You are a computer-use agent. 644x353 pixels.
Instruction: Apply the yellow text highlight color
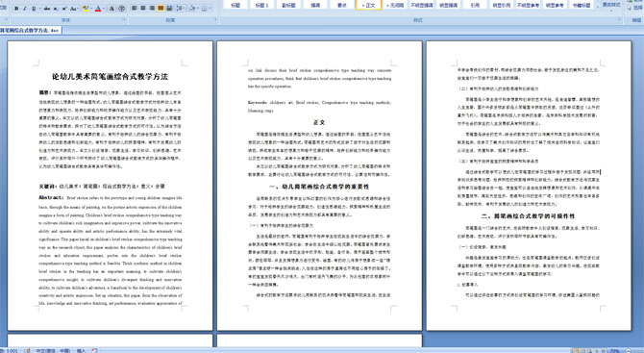(86, 9)
